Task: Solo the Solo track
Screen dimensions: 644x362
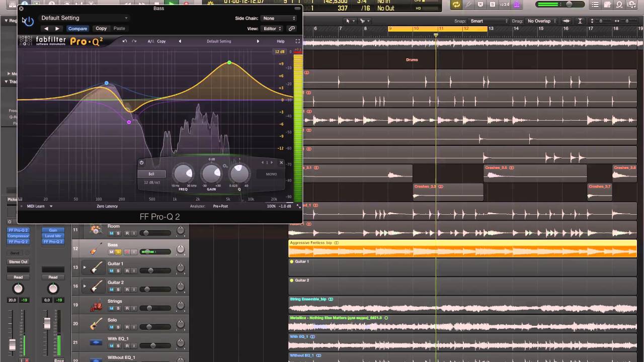Action: 118,327
